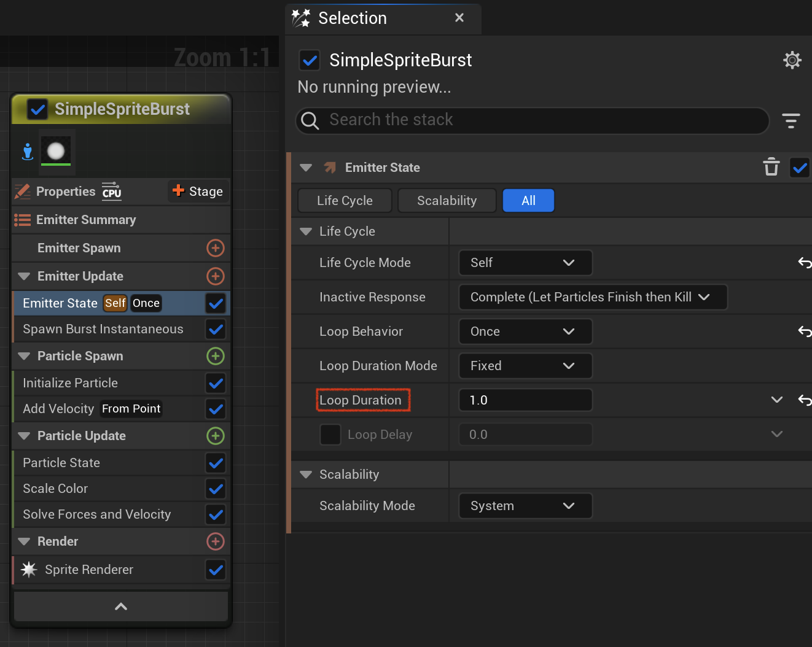Collapse the Particle Update group
812x647 pixels.
coord(24,436)
